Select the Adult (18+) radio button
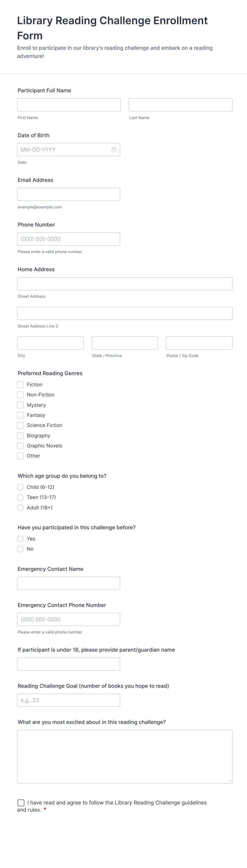 click(20, 508)
